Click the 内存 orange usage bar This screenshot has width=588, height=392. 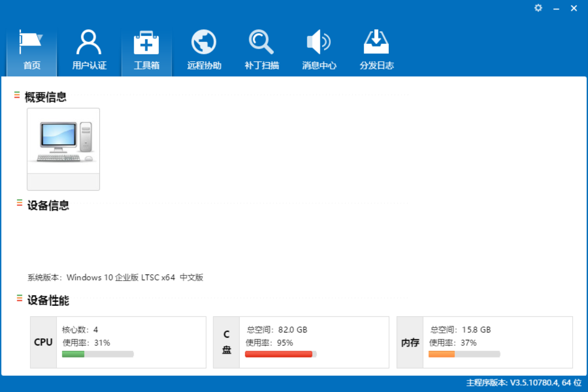pyautogui.click(x=464, y=354)
